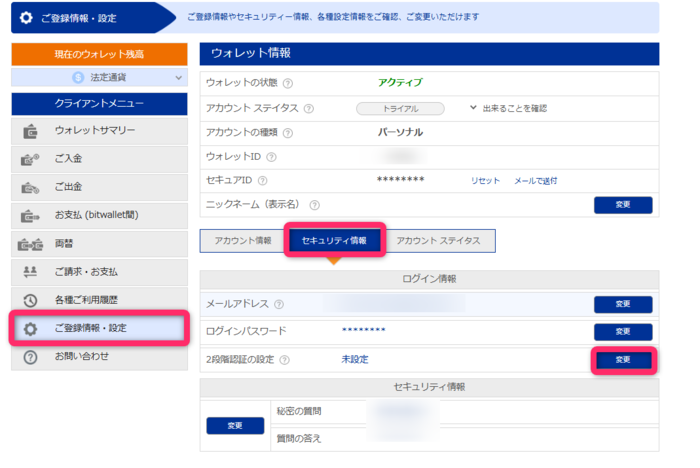Click help icon next to ニックネーム（表示名）
Viewport: 700px width, 468px height.
click(315, 205)
